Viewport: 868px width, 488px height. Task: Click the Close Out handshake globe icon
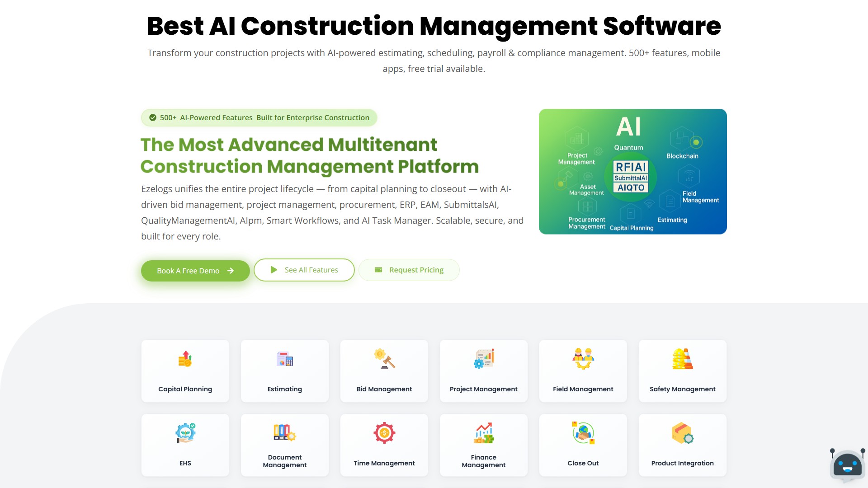coord(583,433)
